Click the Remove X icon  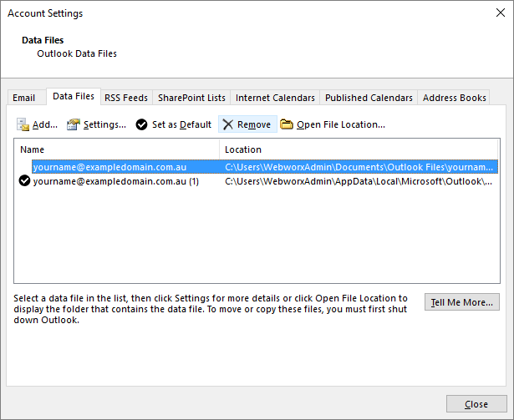pyautogui.click(x=227, y=124)
